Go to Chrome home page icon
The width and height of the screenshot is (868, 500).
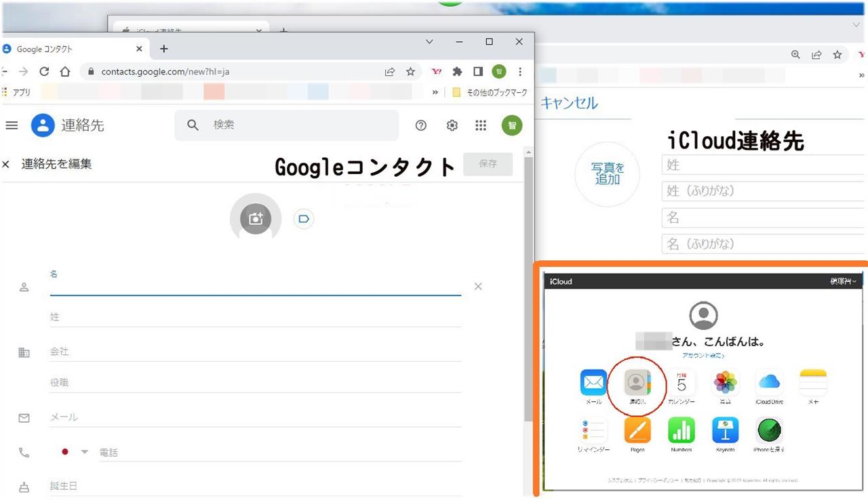(65, 71)
